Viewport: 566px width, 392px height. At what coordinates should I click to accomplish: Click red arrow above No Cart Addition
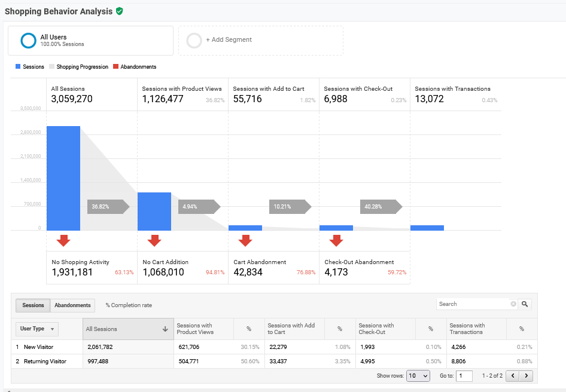154,240
